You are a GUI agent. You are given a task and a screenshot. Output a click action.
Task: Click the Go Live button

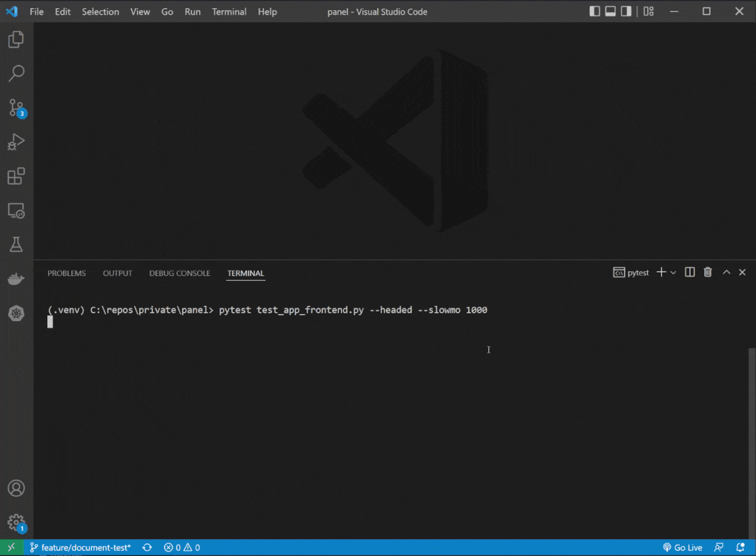[682, 547]
